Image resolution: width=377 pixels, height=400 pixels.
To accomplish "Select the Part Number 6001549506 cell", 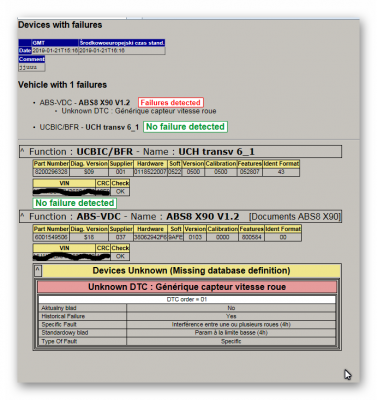I will click(51, 237).
